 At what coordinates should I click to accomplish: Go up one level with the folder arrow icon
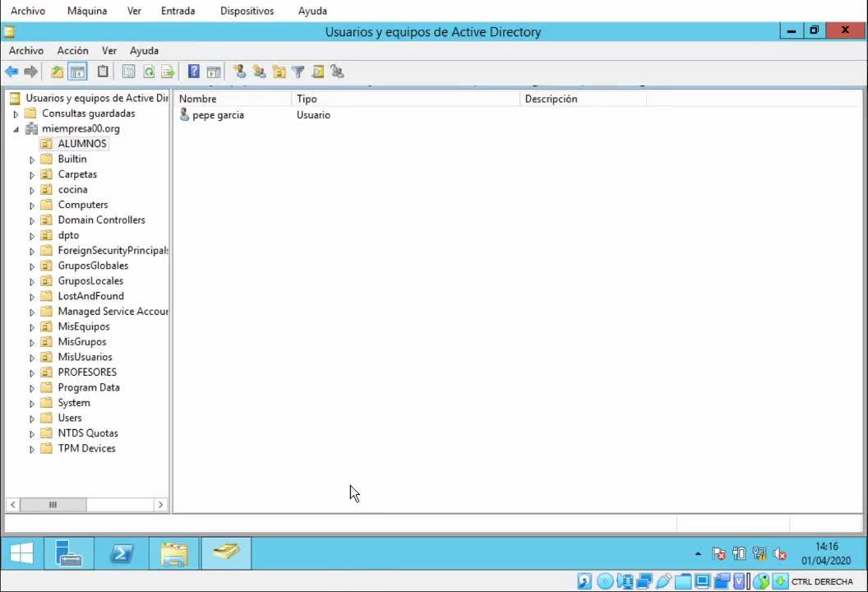(57, 72)
